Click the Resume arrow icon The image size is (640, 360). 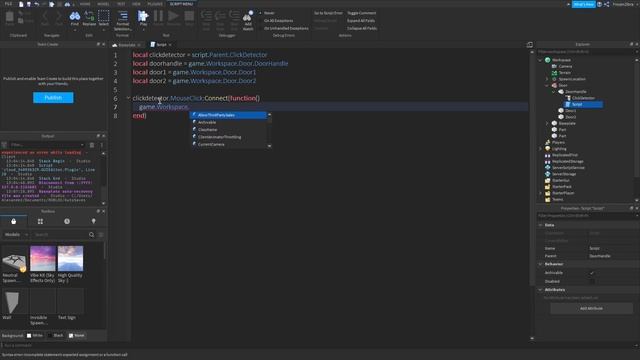point(173,16)
